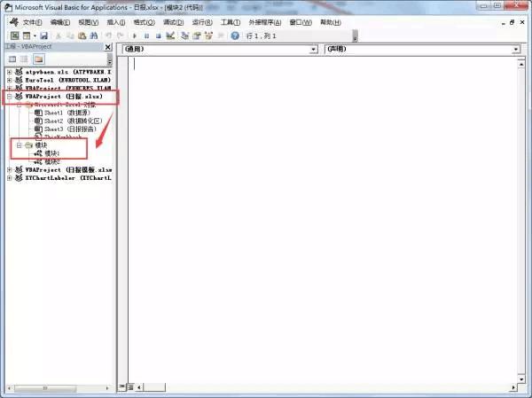
Task: Select Sheet3 (日报报告) in tree
Action: tap(66, 129)
